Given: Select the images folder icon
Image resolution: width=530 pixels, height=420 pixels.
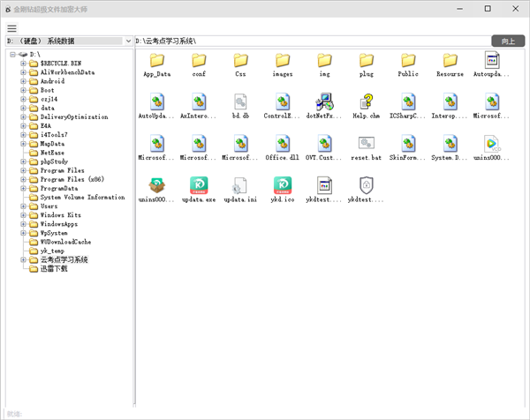Looking at the screenshot, I should click(x=283, y=60).
